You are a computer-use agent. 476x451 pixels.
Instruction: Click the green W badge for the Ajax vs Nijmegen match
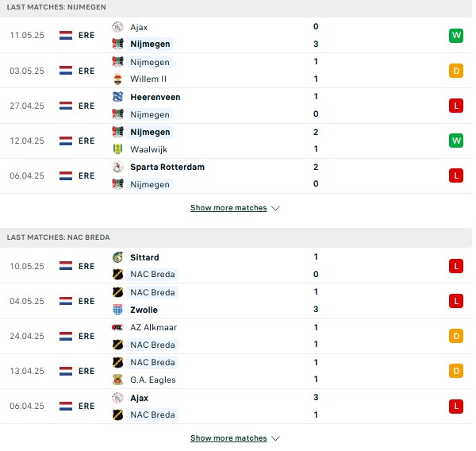456,36
